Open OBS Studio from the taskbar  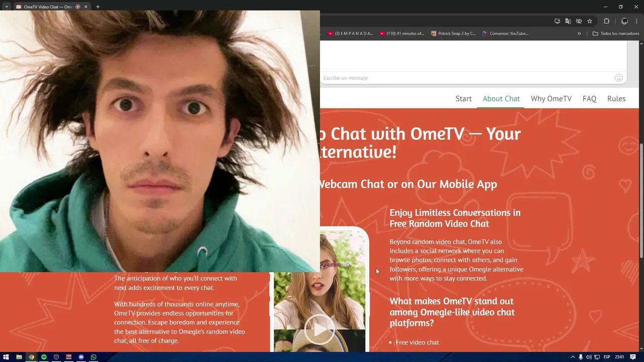(x=56, y=357)
